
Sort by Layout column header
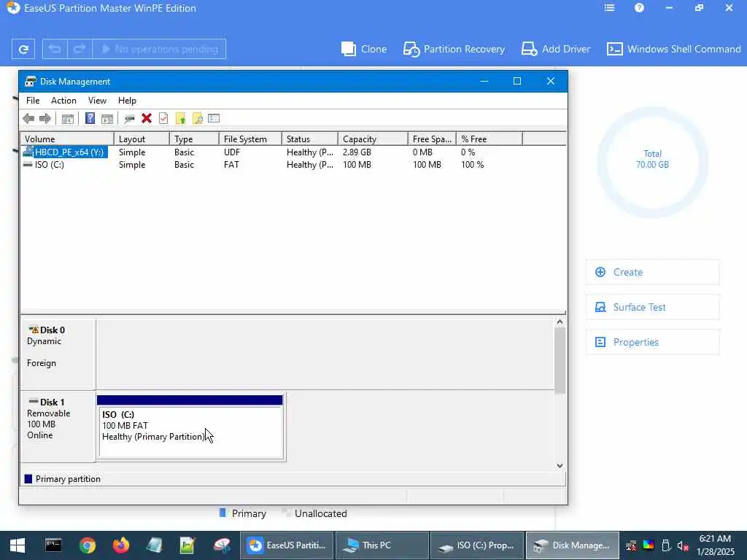(142, 139)
